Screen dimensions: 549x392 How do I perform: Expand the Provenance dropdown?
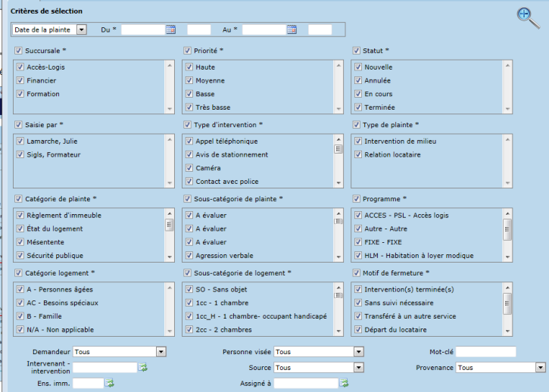point(501,367)
